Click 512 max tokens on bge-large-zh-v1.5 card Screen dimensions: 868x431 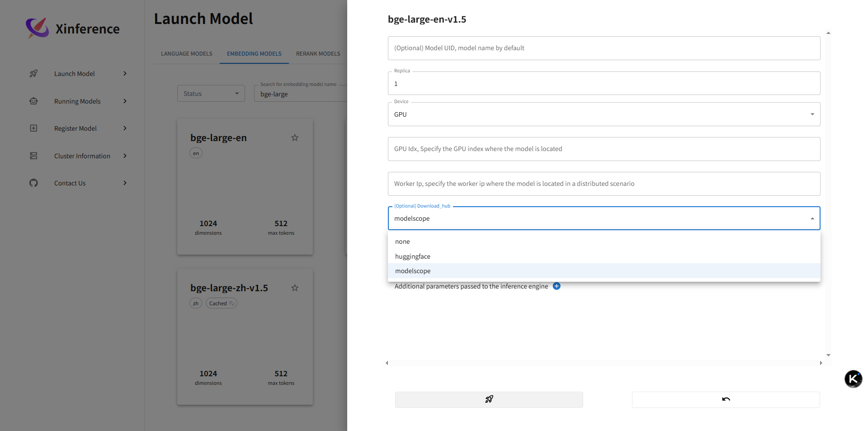coord(281,378)
